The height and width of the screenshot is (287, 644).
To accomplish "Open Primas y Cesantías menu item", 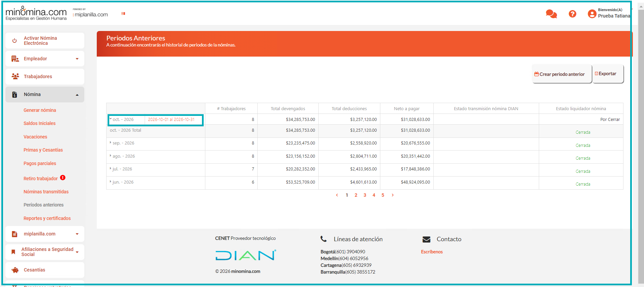I will pyautogui.click(x=43, y=150).
